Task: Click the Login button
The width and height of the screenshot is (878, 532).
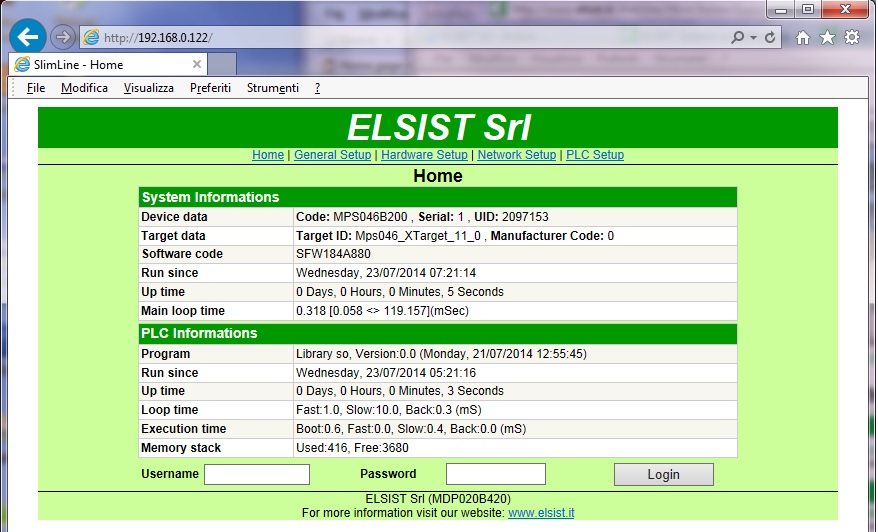Action: coord(664,474)
